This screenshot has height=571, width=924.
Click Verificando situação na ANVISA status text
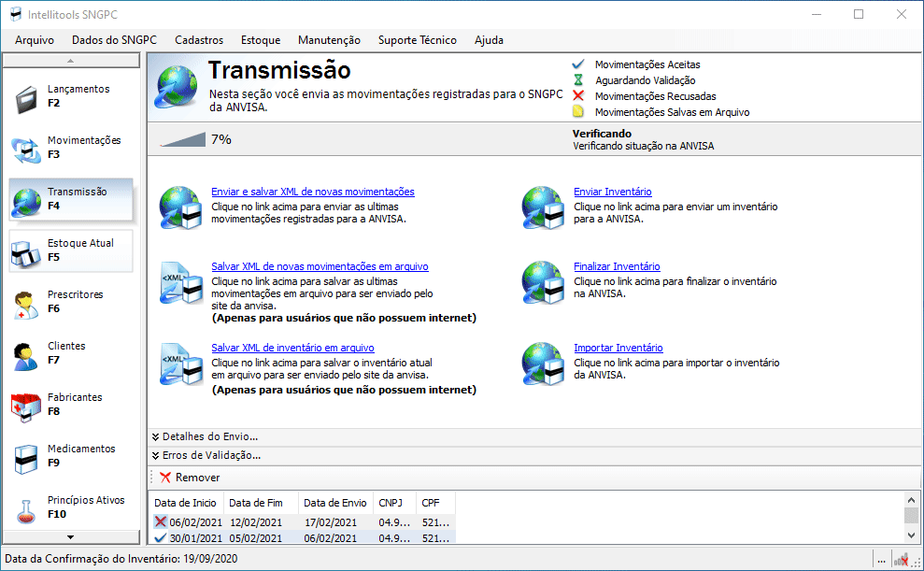coord(644,146)
